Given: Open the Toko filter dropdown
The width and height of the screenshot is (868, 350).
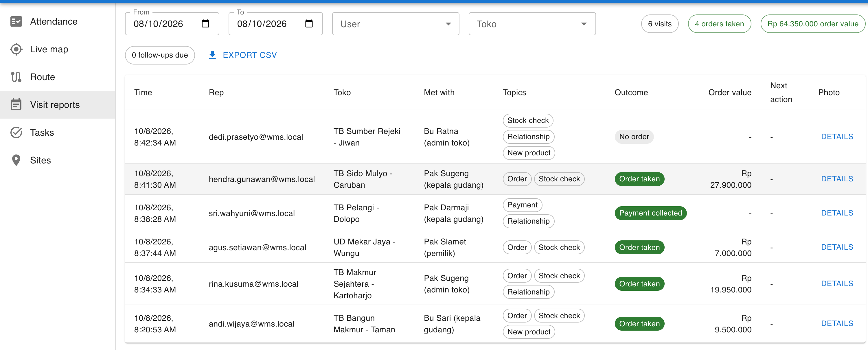Looking at the screenshot, I should [532, 24].
